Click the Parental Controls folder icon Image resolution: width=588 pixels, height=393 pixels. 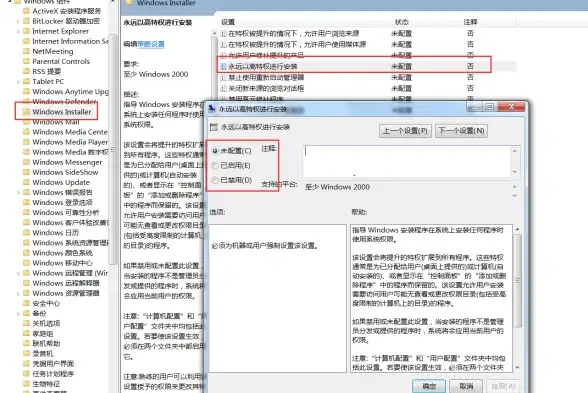tap(26, 62)
